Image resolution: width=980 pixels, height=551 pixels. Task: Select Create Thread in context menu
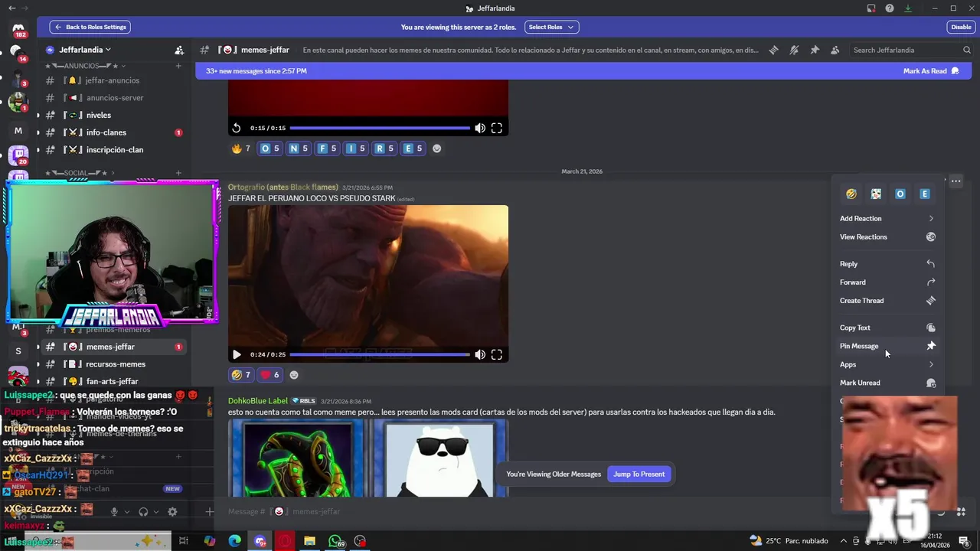tap(887, 301)
